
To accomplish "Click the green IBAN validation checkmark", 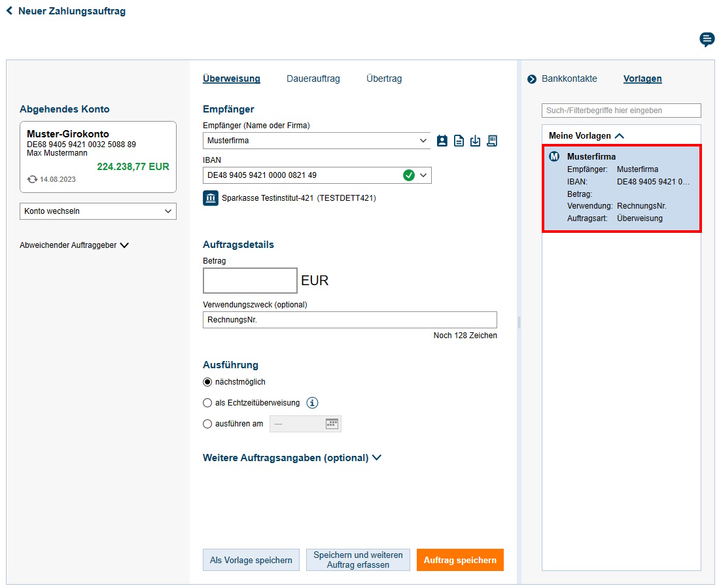I will (408, 175).
